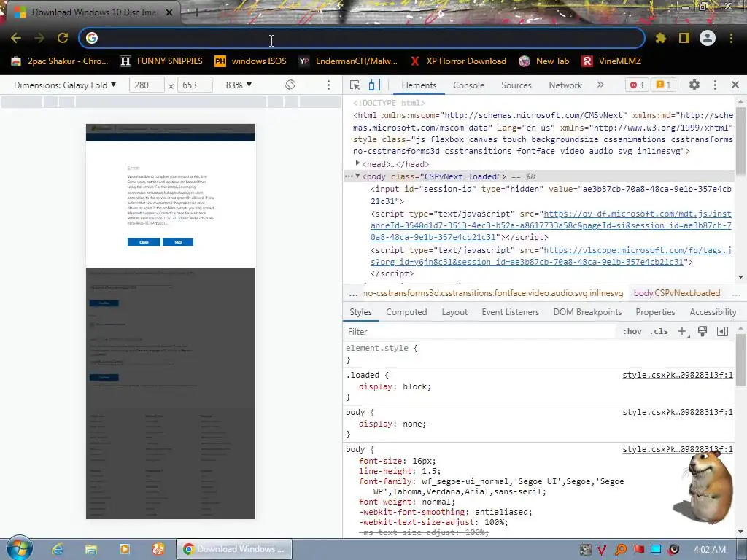
Task: Open the New Tab bookmark
Action: pyautogui.click(x=544, y=61)
